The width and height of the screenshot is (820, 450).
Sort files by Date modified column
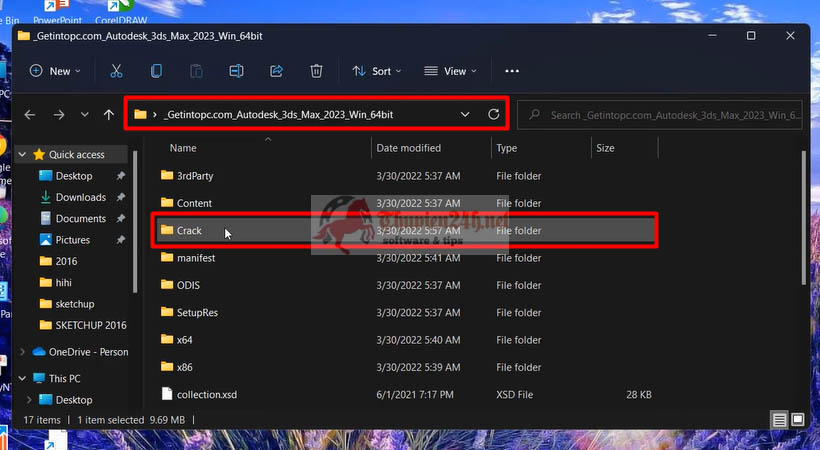click(408, 148)
